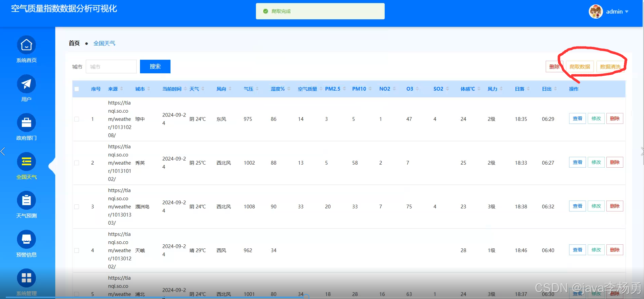Sort by 日出 column arrows

555,89
